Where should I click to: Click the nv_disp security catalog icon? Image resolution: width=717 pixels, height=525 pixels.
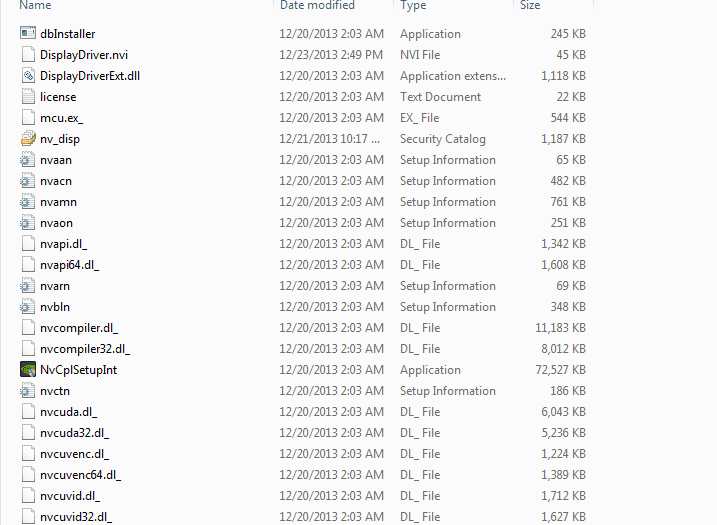28,139
